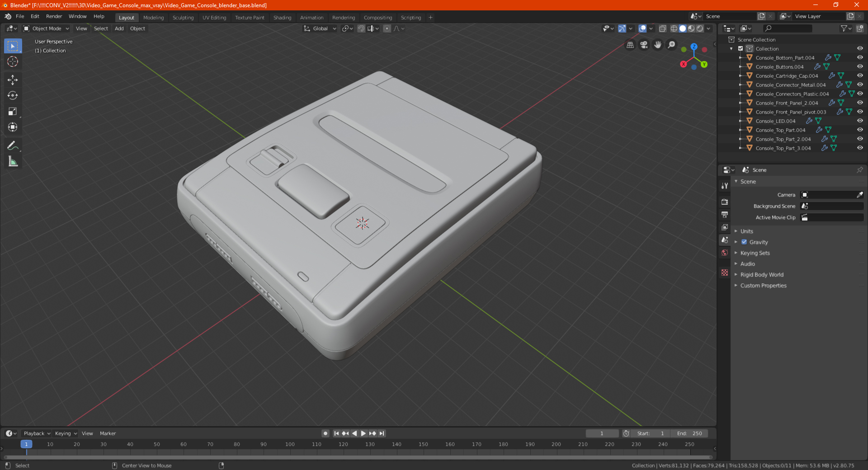Select the Transform tool

coord(13,127)
